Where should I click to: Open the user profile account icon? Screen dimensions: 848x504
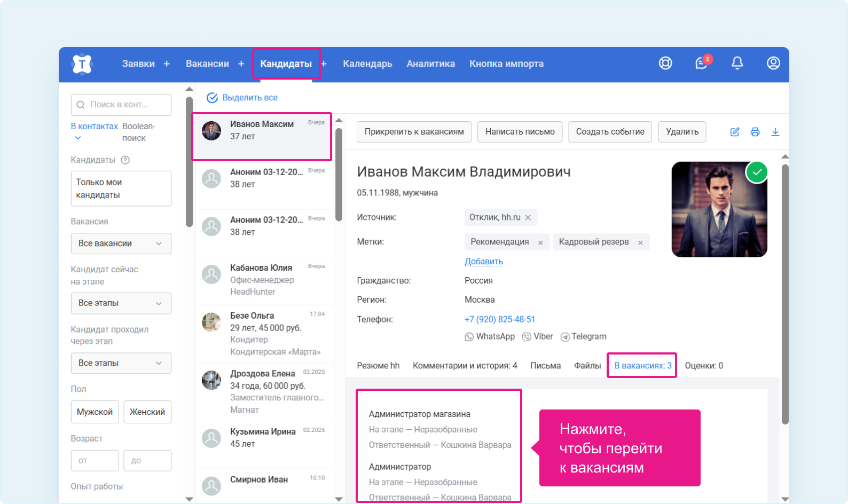[773, 63]
